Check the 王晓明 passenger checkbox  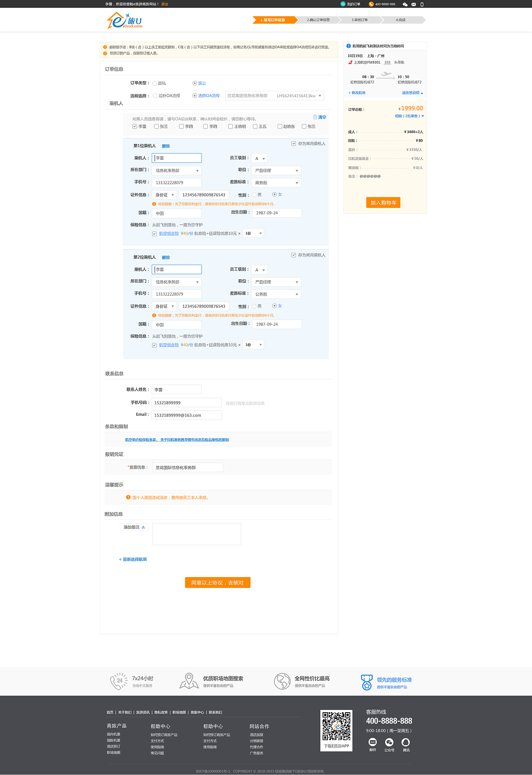(230, 126)
